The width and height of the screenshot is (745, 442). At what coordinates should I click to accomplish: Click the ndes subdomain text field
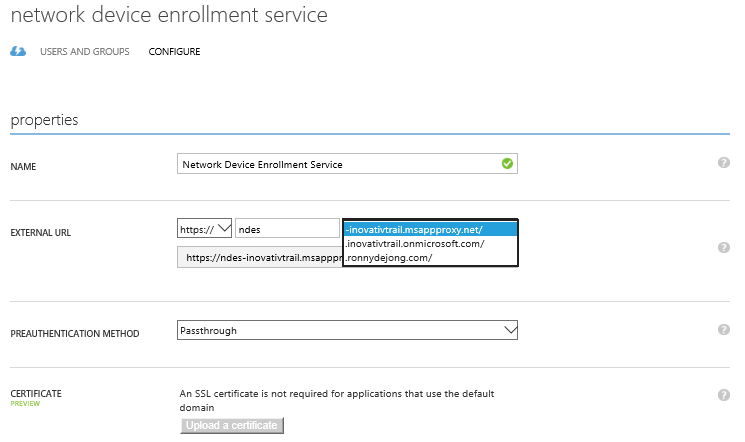(287, 229)
